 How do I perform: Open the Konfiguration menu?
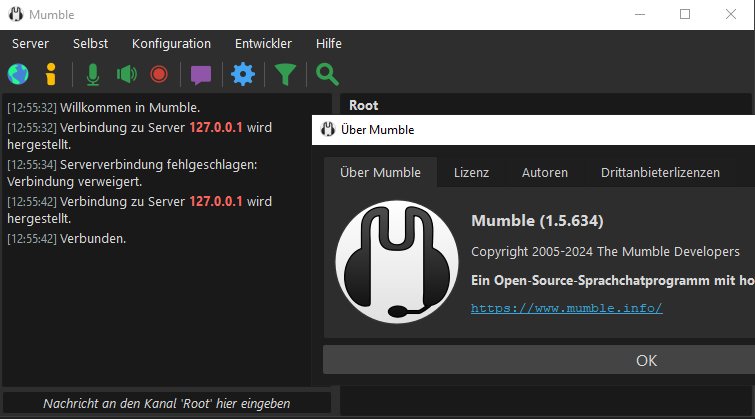click(171, 44)
